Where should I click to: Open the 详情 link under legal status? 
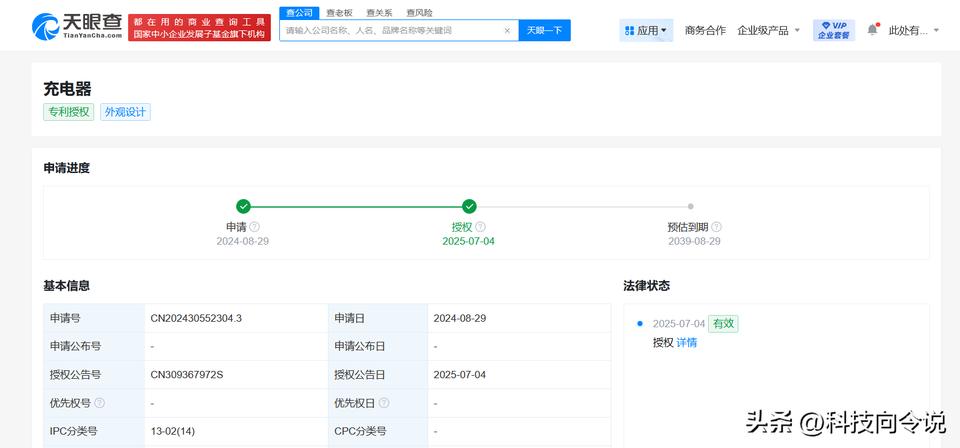686,343
